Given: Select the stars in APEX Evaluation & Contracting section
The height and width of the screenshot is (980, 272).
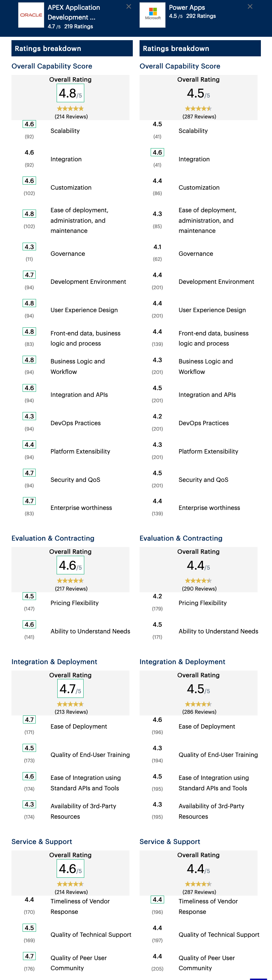Looking at the screenshot, I should click(x=70, y=580).
